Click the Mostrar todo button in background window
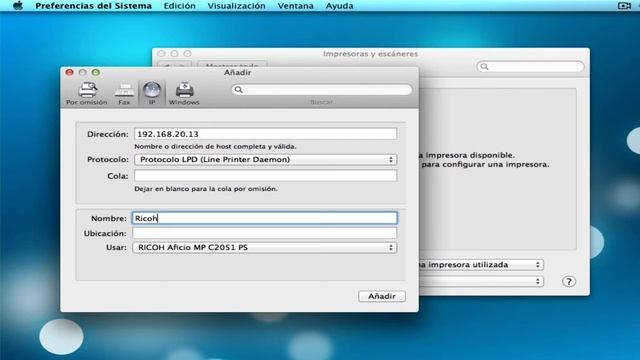This screenshot has width=640, height=360. pos(232,65)
